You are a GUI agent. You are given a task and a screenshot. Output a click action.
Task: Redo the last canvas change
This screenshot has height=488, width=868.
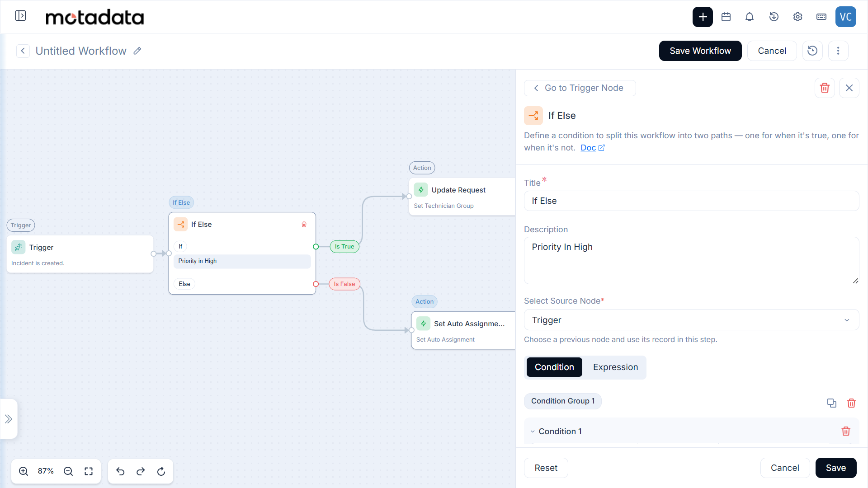coord(141,471)
